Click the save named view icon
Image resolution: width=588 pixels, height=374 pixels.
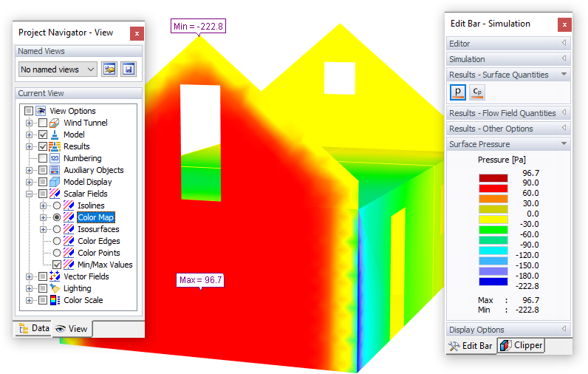[x=129, y=69]
